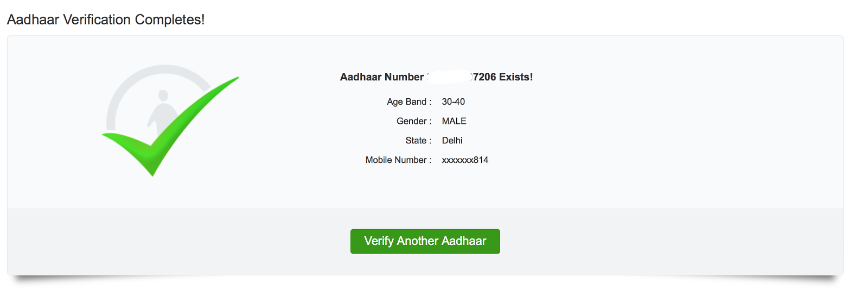Click the 'Aadhaar Number' bold label
Image resolution: width=868 pixels, height=290 pixels.
point(381,77)
